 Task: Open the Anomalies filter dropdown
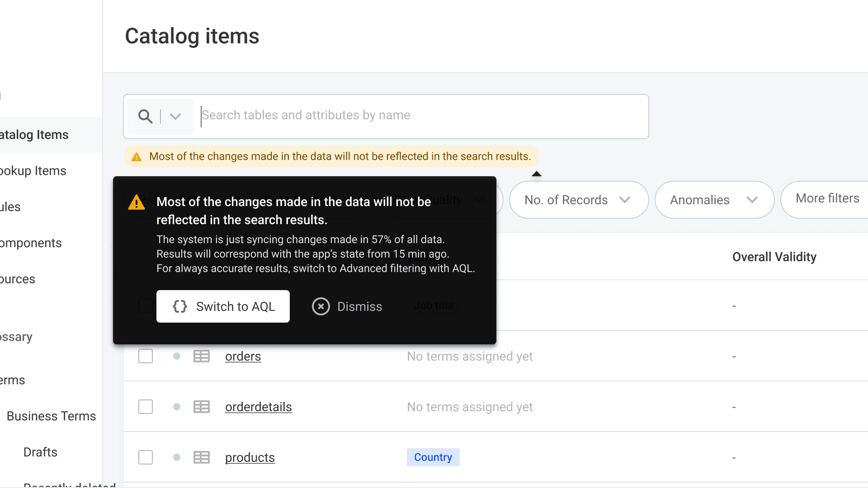point(714,200)
